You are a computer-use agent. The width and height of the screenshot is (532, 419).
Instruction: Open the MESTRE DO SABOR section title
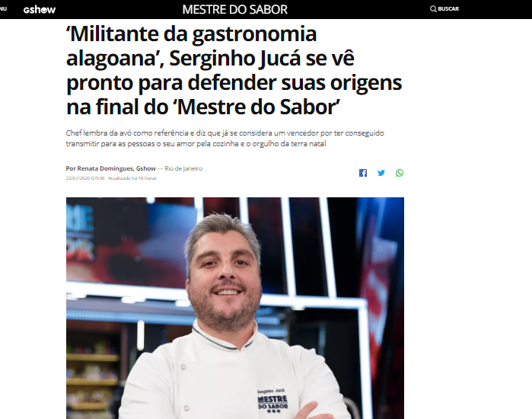(234, 9)
